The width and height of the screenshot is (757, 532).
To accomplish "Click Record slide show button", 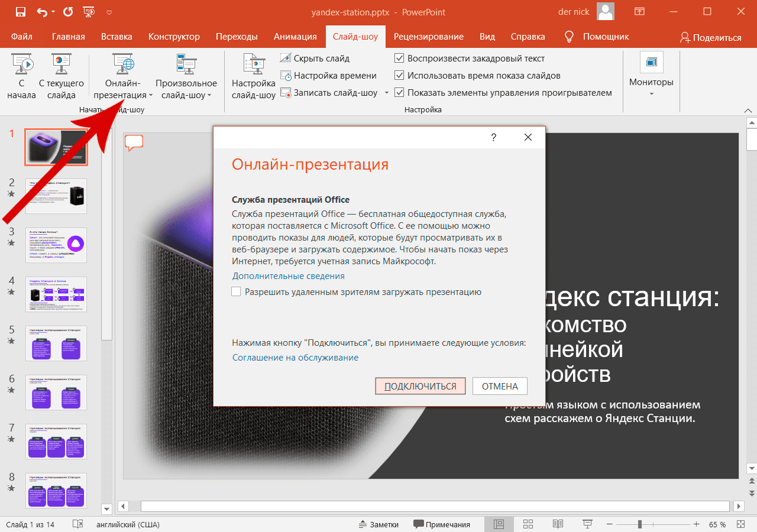I will click(x=329, y=93).
